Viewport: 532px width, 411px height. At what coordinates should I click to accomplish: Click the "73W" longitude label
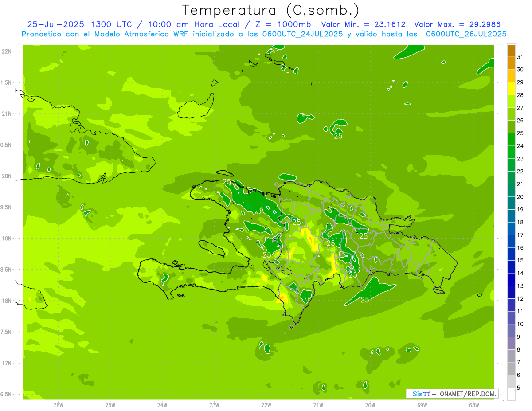[x=214, y=405]
